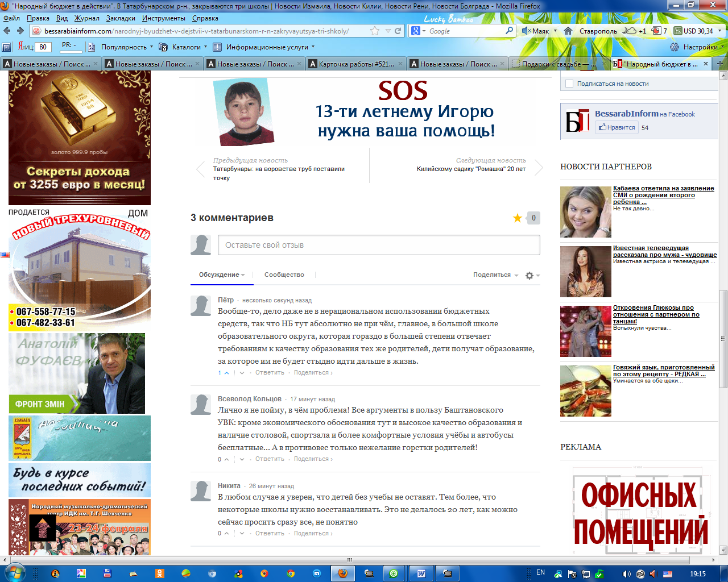This screenshot has height=582, width=728.
Task: Click the SOS Игорю help banner
Action: click(x=364, y=111)
